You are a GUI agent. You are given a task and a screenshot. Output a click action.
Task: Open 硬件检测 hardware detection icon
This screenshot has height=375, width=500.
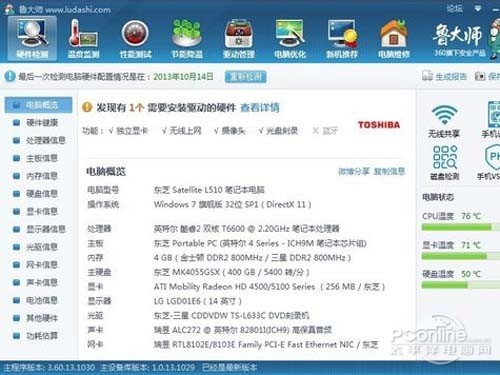click(32, 38)
